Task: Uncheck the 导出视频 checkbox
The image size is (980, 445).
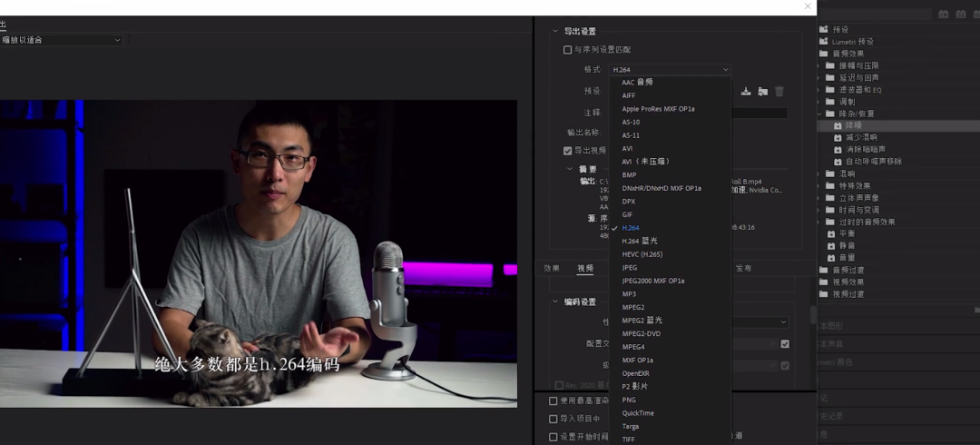Action: [x=568, y=151]
